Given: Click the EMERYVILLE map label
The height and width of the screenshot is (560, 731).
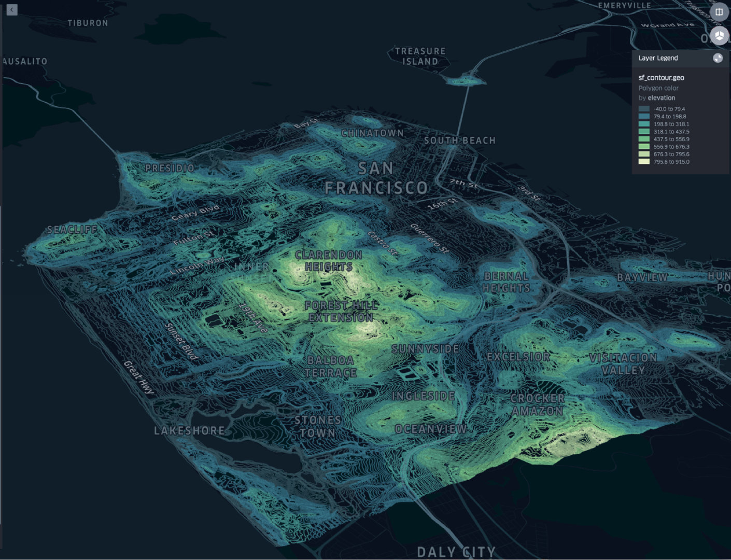Looking at the screenshot, I should tap(624, 5).
